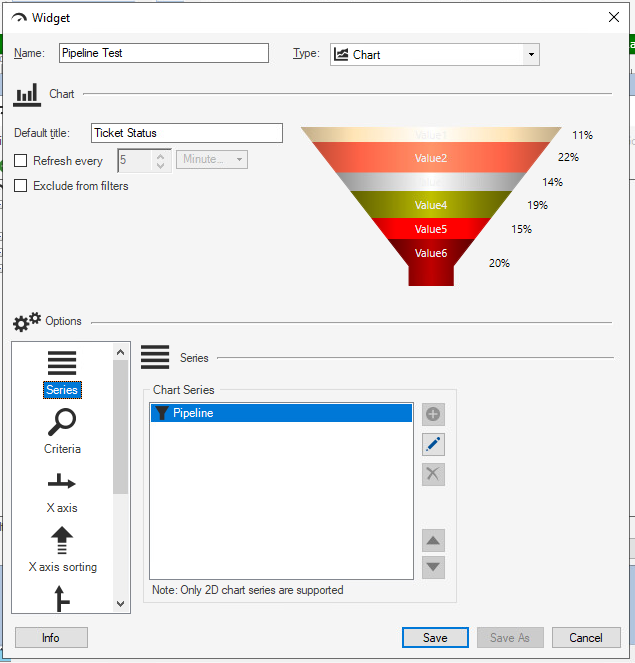Select the Pipeline chart series entry
The height and width of the screenshot is (663, 635).
point(280,413)
